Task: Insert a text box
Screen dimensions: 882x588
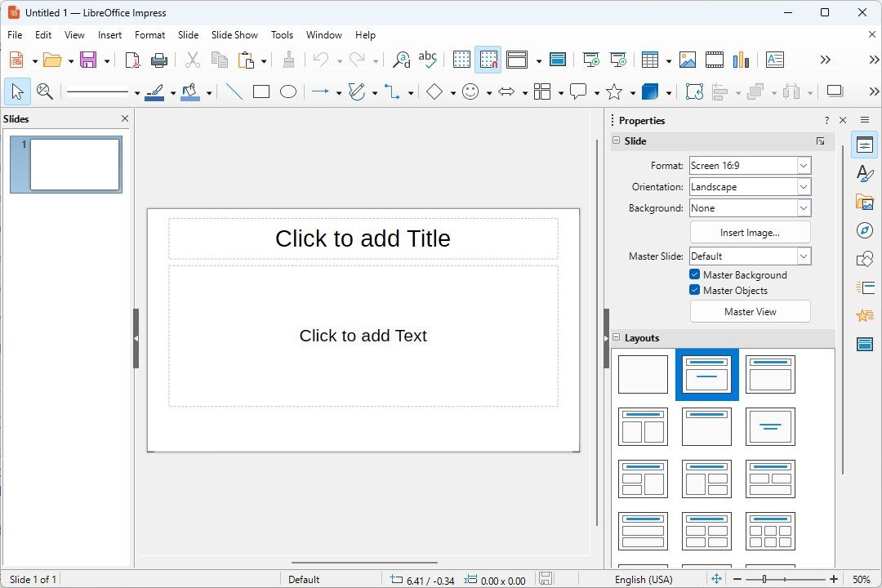Action: (775, 60)
